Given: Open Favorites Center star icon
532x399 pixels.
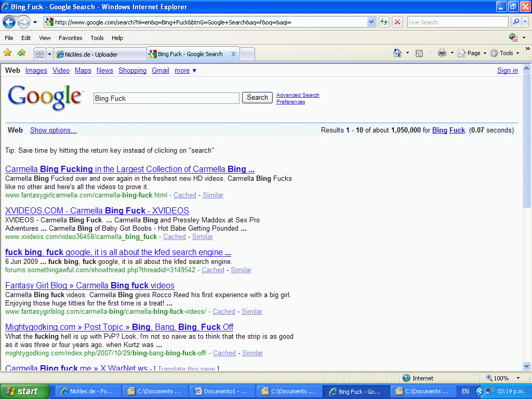Looking at the screenshot, I should pyautogui.click(x=7, y=53).
